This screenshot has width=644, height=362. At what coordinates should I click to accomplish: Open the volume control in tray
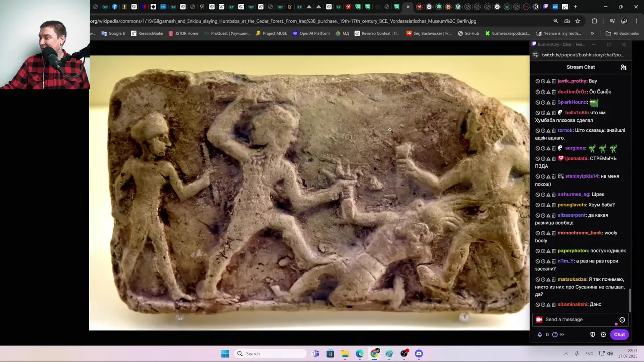coord(610,354)
